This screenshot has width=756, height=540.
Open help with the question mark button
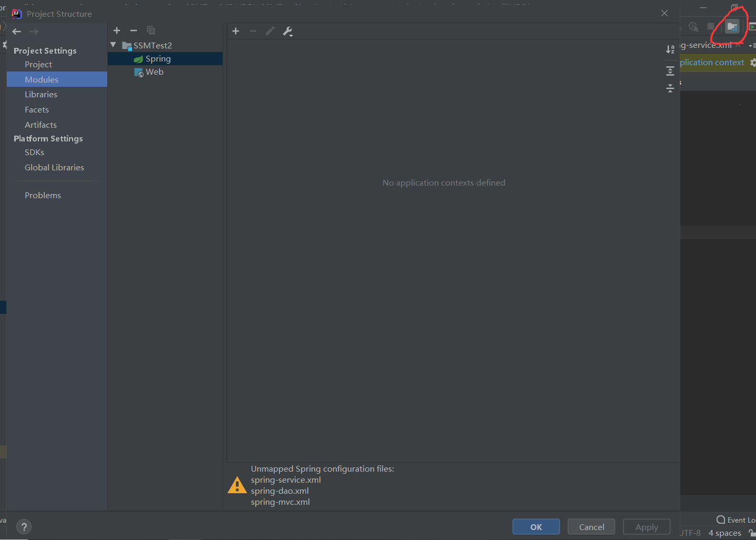24,526
